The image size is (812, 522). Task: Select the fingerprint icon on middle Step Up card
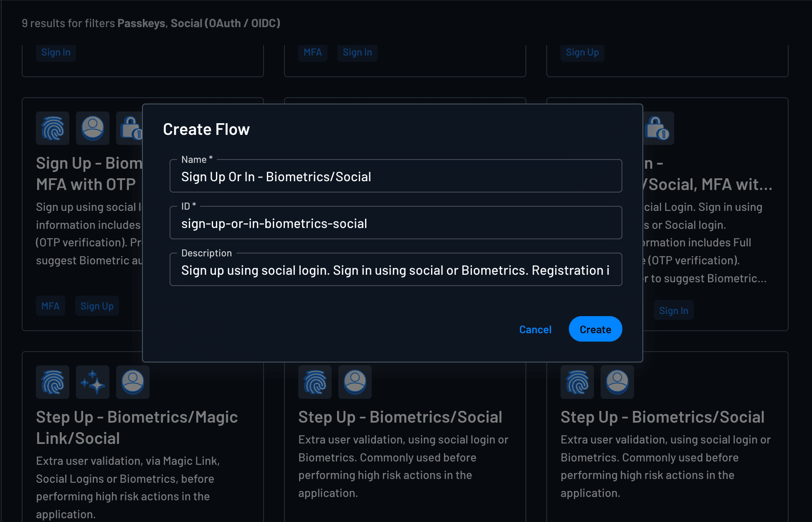point(315,382)
